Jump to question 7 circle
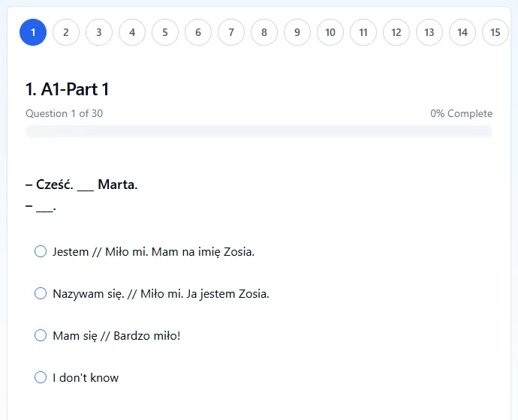Image resolution: width=518 pixels, height=420 pixels. tap(231, 32)
